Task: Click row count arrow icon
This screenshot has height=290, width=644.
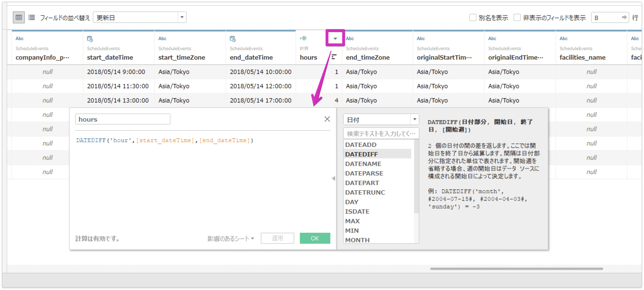Action: pyautogui.click(x=624, y=17)
